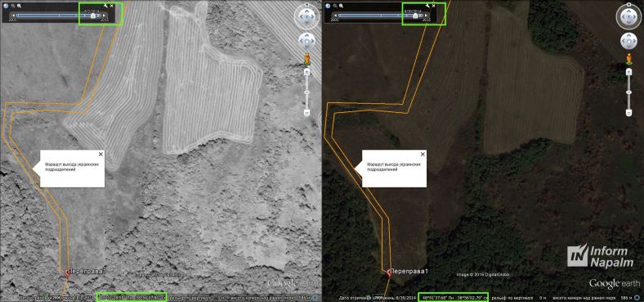Step forward to newer imagery on the grayscale map
The image size is (644, 302).
(x=104, y=16)
